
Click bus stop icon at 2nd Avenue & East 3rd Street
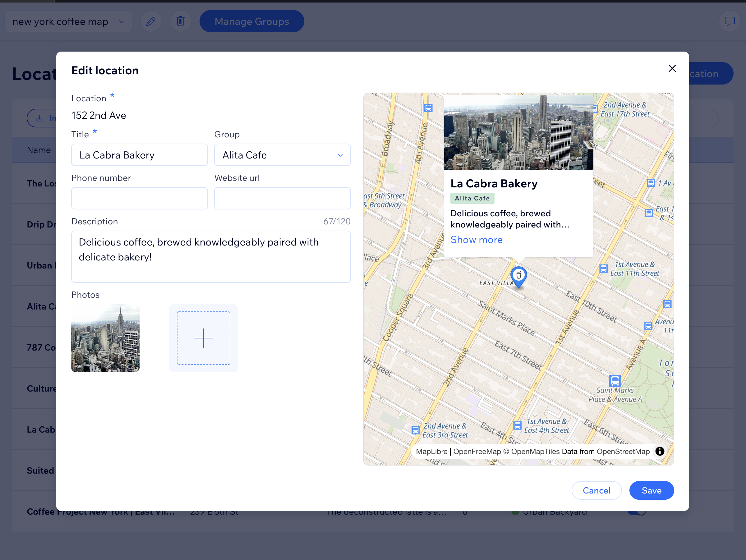coord(416,430)
